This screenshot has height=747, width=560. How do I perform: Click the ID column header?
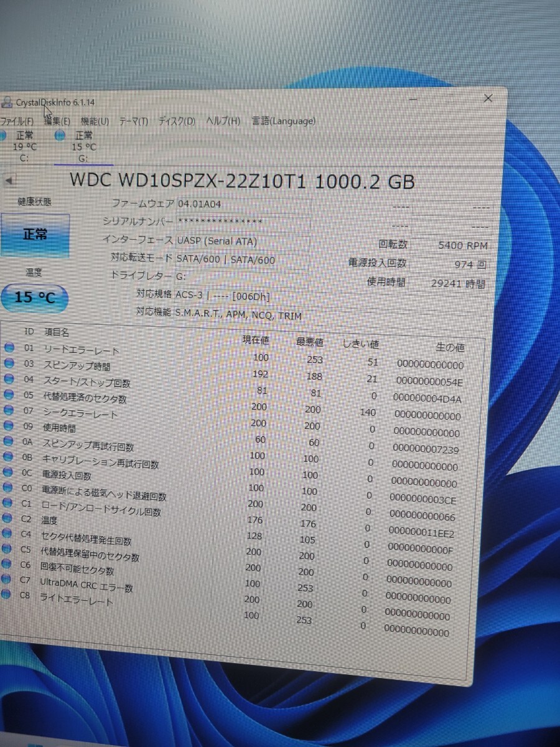pos(29,332)
